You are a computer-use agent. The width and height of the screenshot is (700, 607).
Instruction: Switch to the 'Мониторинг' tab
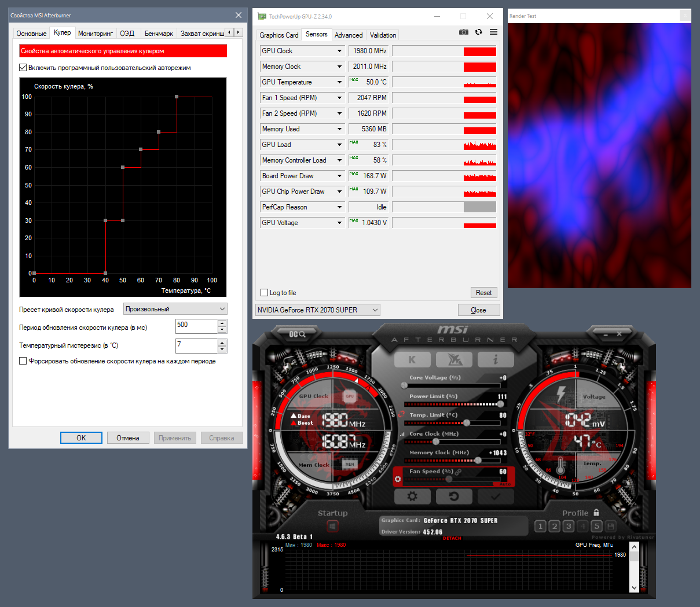(96, 34)
